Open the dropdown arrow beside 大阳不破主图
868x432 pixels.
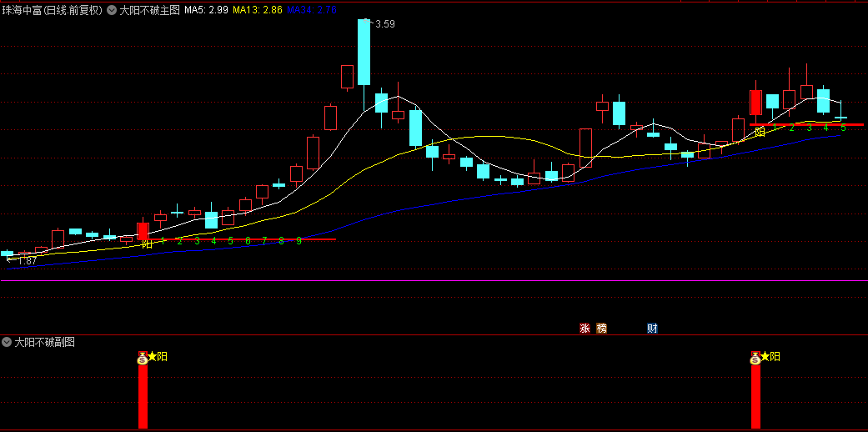(x=112, y=10)
